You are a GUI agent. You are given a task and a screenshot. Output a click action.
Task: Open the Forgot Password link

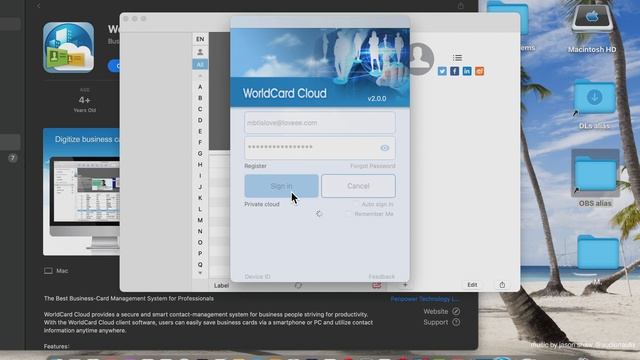point(373,166)
